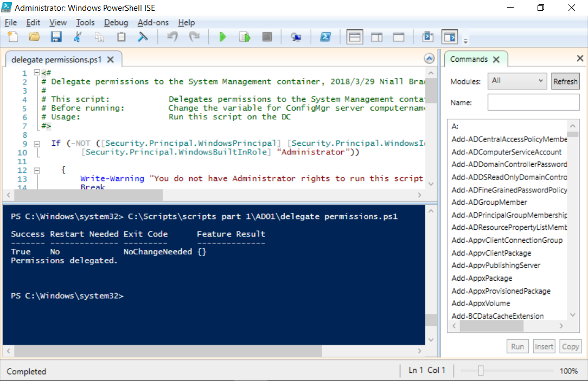Undo the last edit

tap(172, 37)
